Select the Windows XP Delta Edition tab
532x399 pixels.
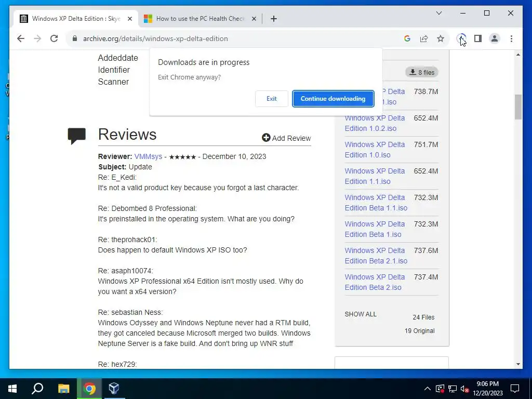76,19
